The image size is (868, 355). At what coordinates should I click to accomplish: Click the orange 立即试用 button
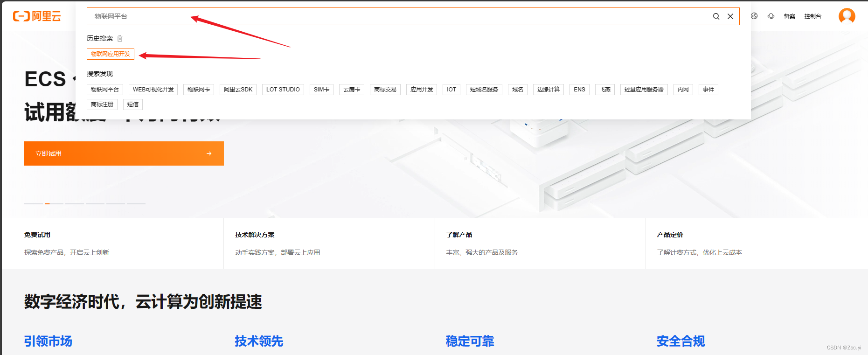tap(124, 153)
